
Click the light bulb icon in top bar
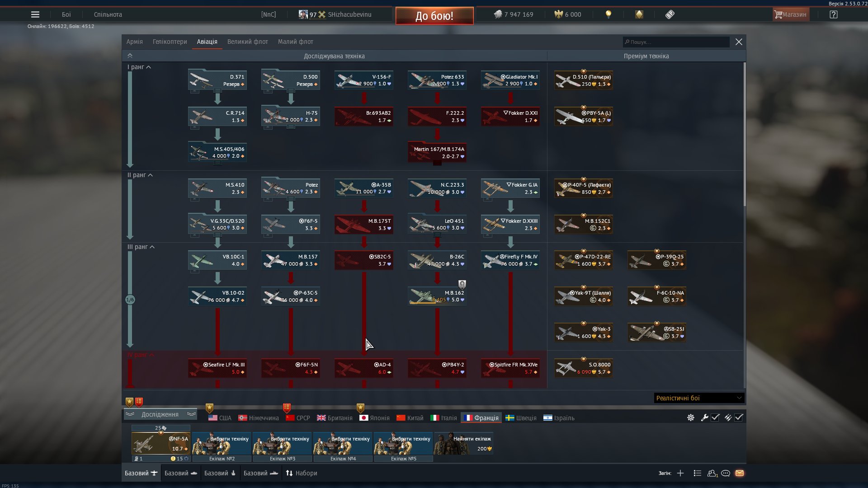tap(609, 14)
